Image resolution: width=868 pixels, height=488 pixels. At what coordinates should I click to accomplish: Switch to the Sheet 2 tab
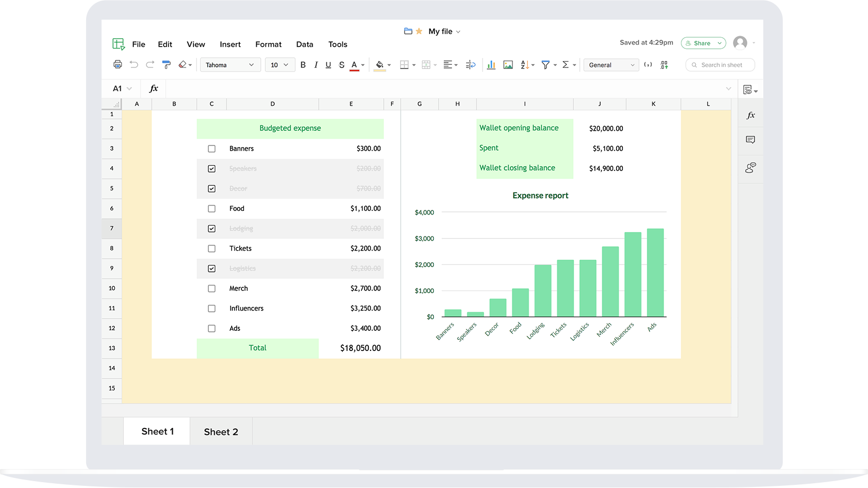221,432
